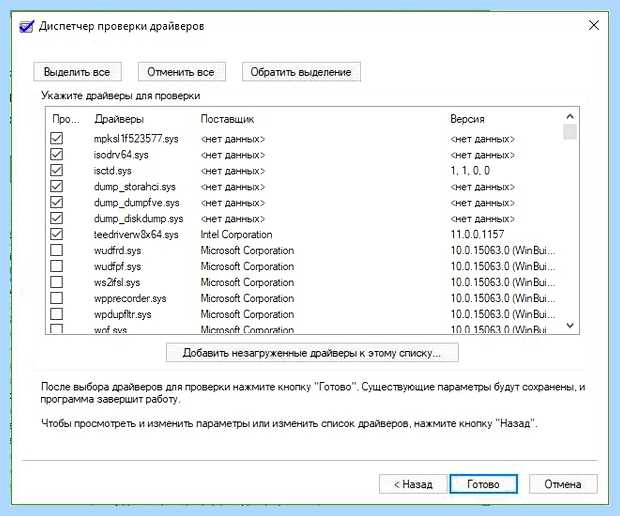Uncheck the mpksl1f523577.sys driver checkbox
Viewport: 620px width, 516px height.
click(x=57, y=138)
